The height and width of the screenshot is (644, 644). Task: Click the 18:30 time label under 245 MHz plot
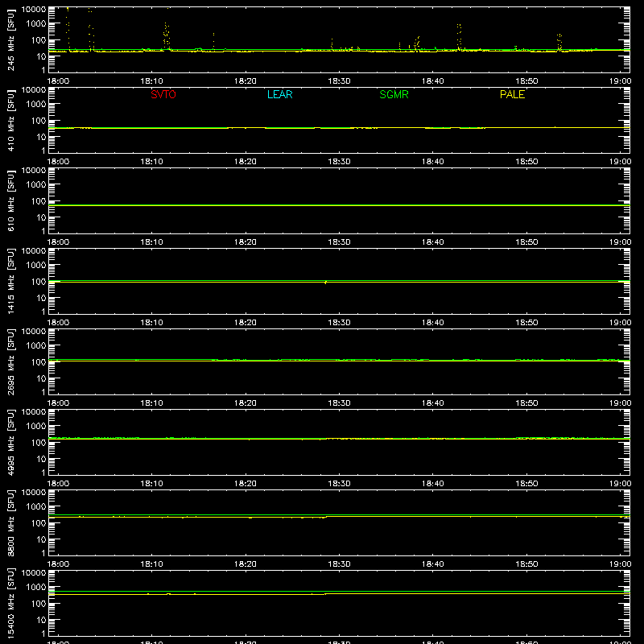point(339,81)
